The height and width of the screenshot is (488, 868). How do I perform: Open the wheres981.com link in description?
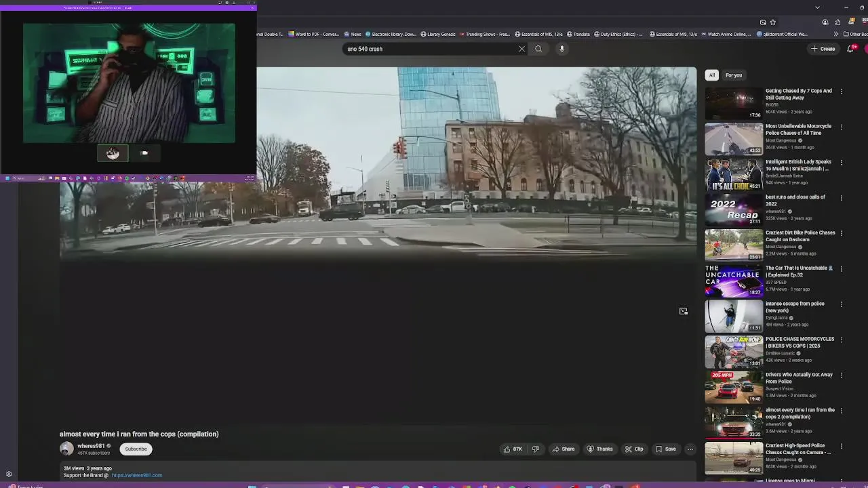[x=136, y=475]
